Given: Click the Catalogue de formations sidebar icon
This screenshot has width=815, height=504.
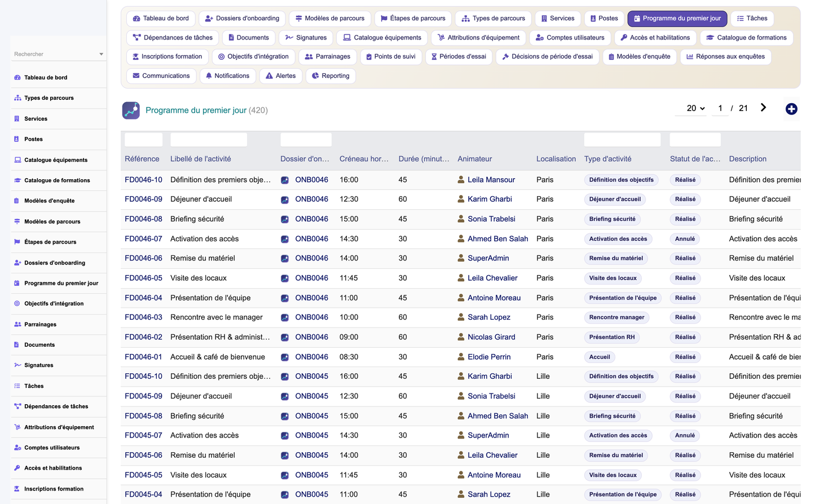Looking at the screenshot, I should 17,180.
